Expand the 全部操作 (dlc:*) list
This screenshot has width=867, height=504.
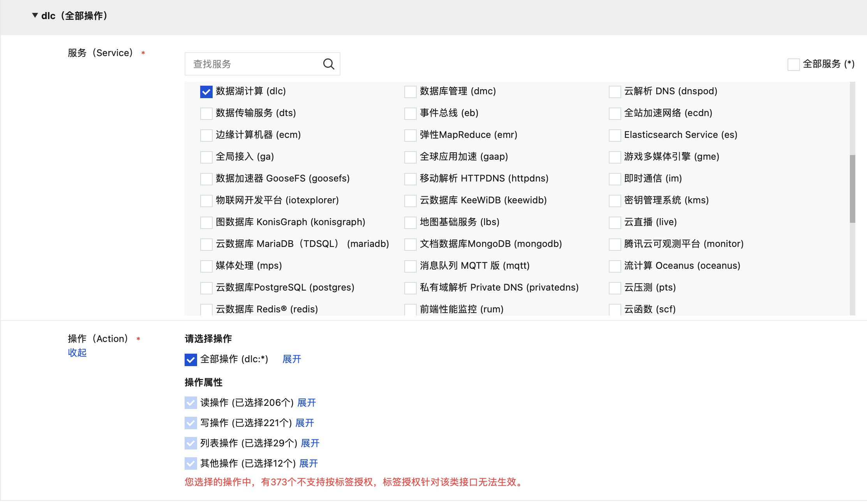point(292,359)
